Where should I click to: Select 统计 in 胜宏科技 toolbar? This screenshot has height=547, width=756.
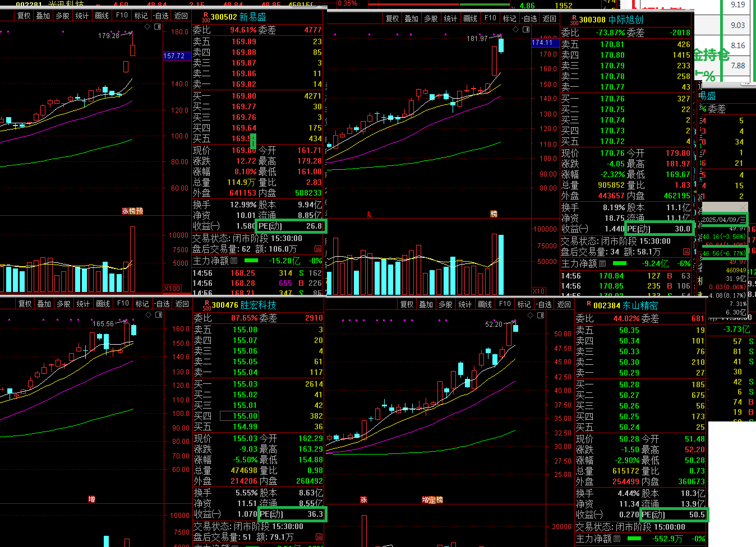click(83, 304)
